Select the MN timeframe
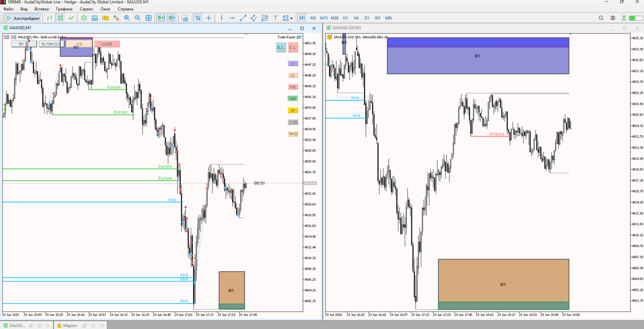The height and width of the screenshot is (329, 644). point(388,18)
